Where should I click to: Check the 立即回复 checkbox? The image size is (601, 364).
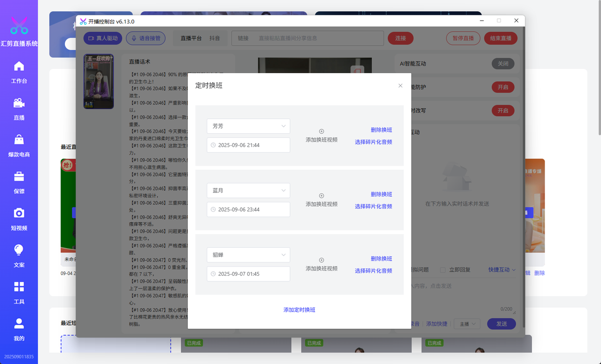[x=442, y=270]
